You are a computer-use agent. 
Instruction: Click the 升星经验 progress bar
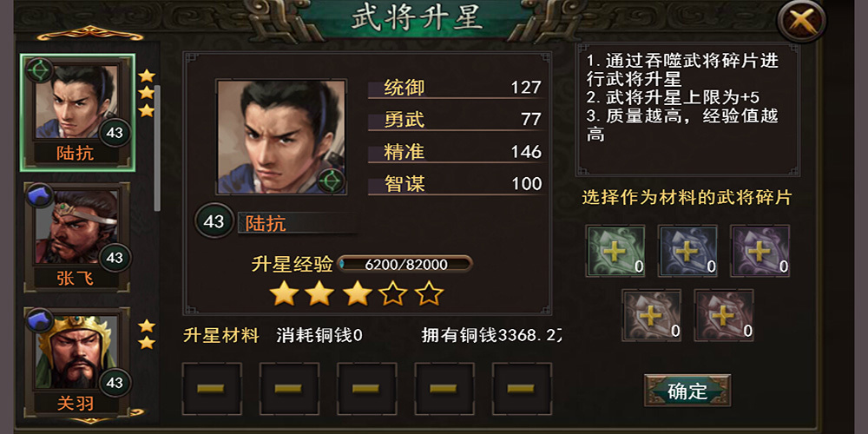[x=404, y=264]
